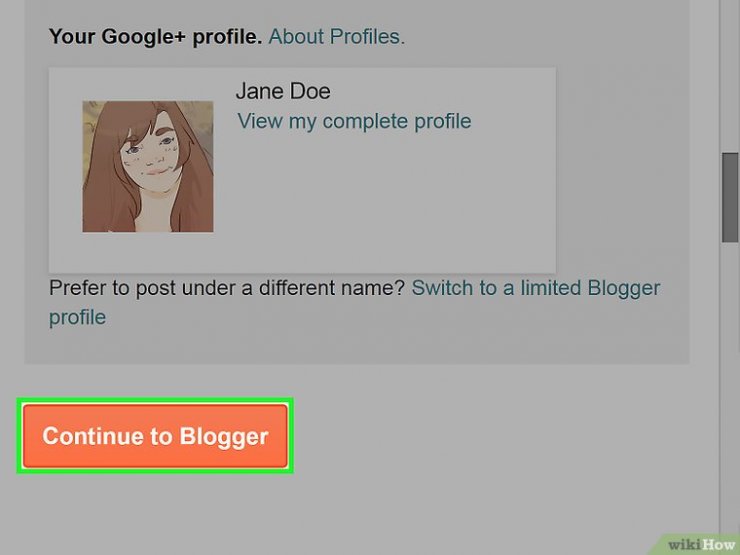Click the Your Google+ profile heading
The width and height of the screenshot is (740, 555).
[x=155, y=36]
